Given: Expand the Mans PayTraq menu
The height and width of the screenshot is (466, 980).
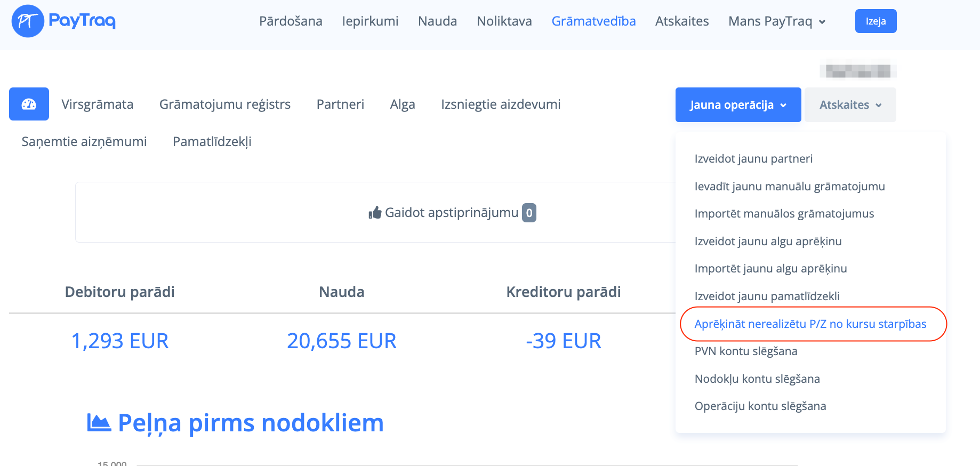Looking at the screenshot, I should (x=776, y=21).
